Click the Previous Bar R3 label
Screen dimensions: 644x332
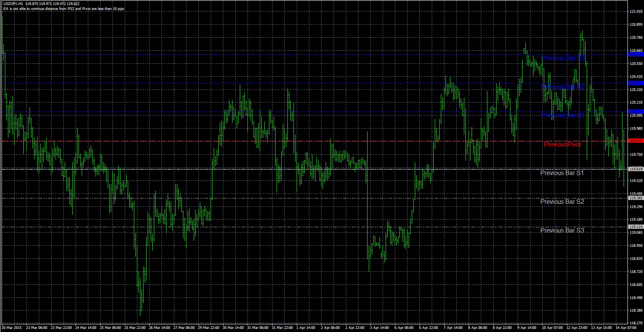pos(563,58)
